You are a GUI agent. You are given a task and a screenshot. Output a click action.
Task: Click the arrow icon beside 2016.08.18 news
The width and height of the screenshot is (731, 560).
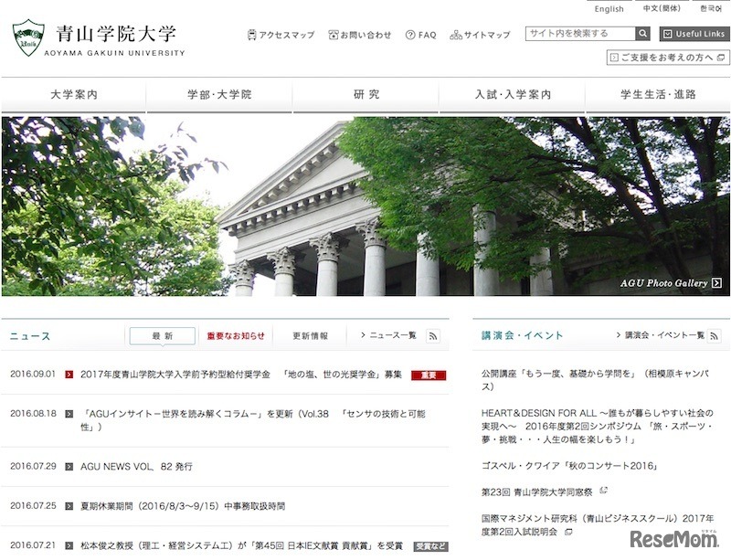(x=69, y=414)
